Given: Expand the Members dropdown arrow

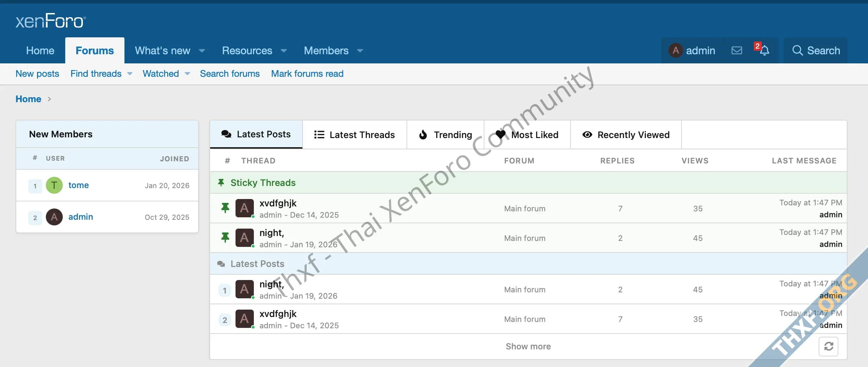Looking at the screenshot, I should pos(360,51).
